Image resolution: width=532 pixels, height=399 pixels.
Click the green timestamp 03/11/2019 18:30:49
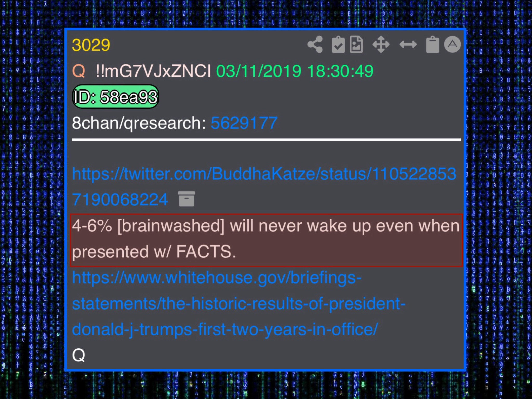point(295,71)
